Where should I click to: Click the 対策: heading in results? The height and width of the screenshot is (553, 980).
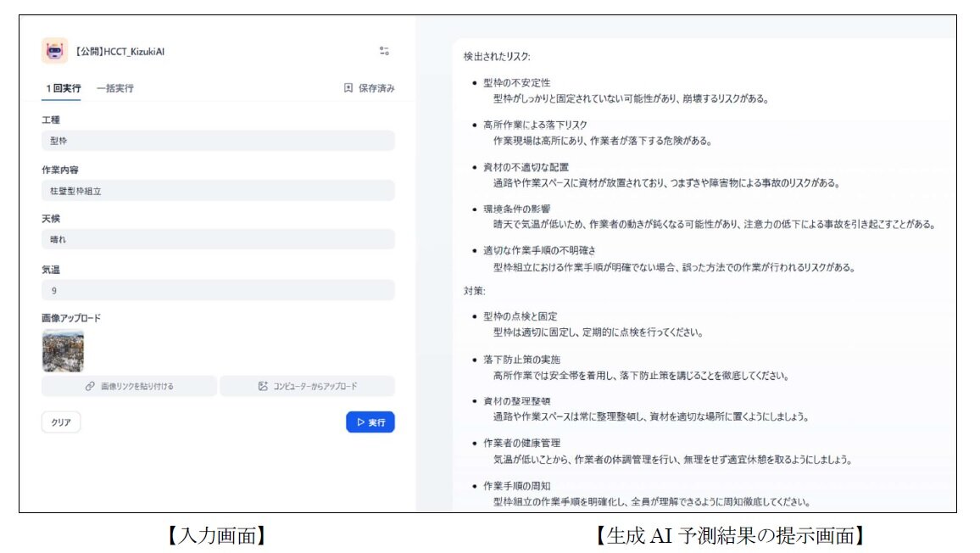coord(474,290)
